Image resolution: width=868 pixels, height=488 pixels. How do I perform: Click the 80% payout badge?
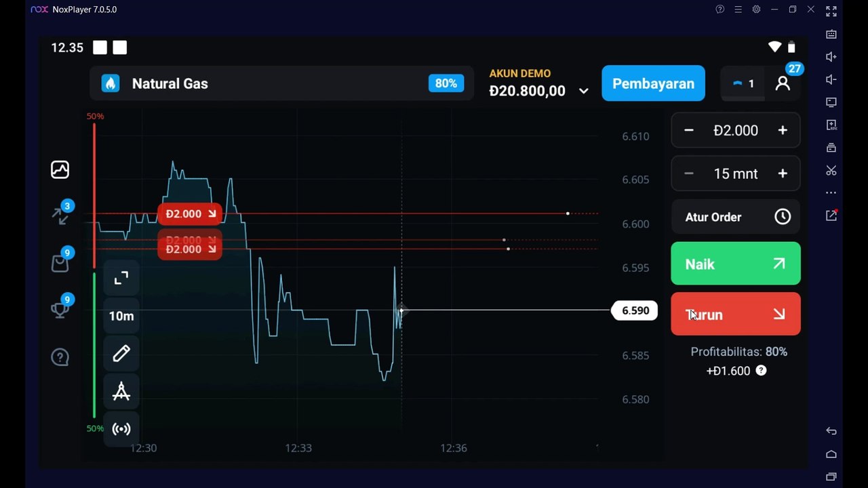coord(446,83)
